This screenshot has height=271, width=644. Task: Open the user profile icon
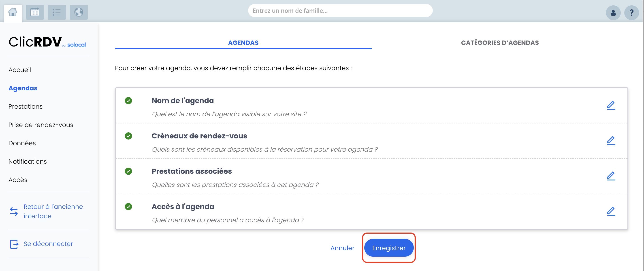613,13
